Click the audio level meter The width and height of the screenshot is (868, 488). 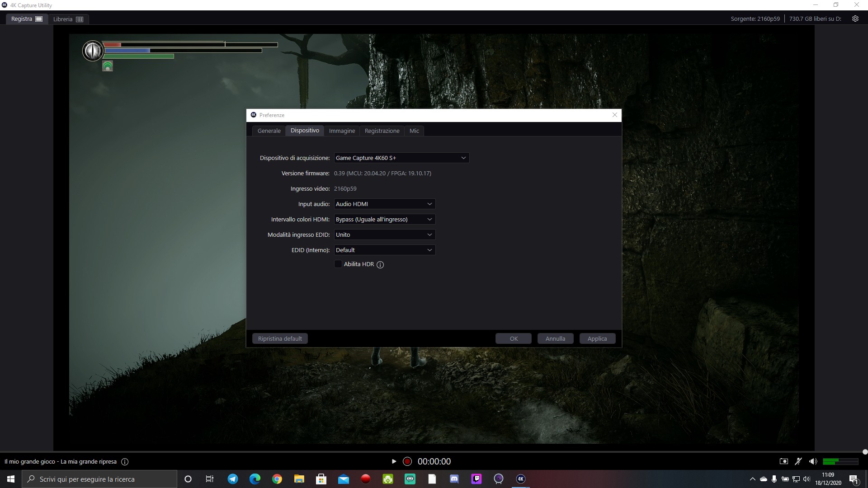(840, 461)
